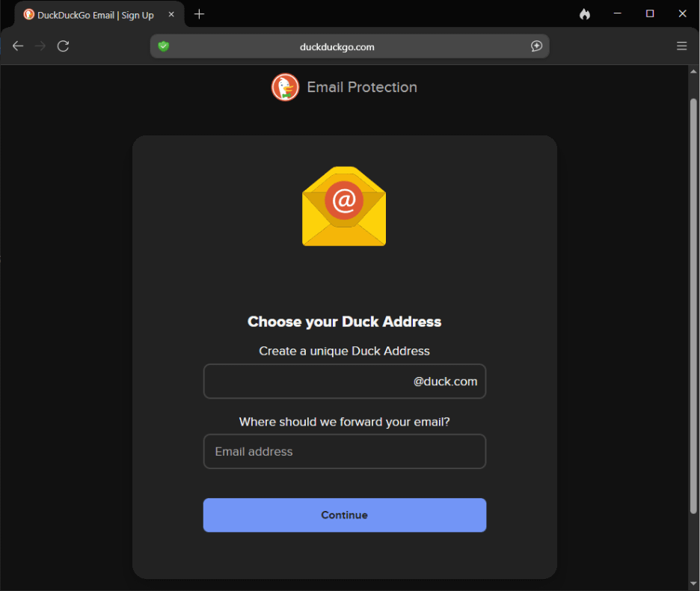
Task: Click 'Where should we forward your email?' text
Action: click(x=344, y=422)
